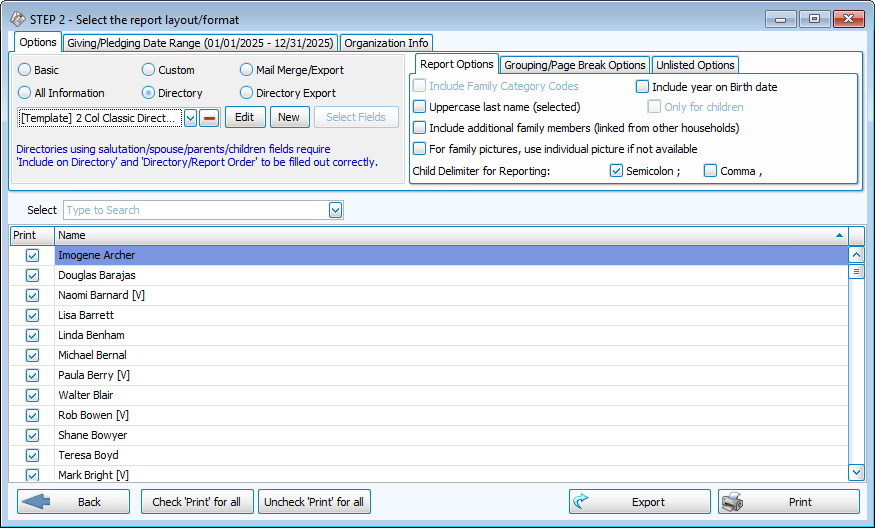The image size is (875, 528).
Task: Click the red minus delete template icon
Action: point(209,118)
